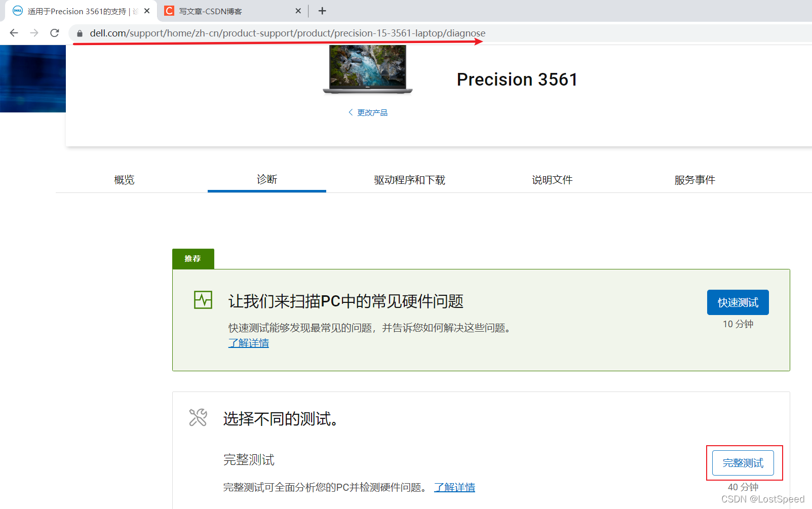The height and width of the screenshot is (509, 812).
Task: Start the 快速测试 quick test
Action: (738, 302)
